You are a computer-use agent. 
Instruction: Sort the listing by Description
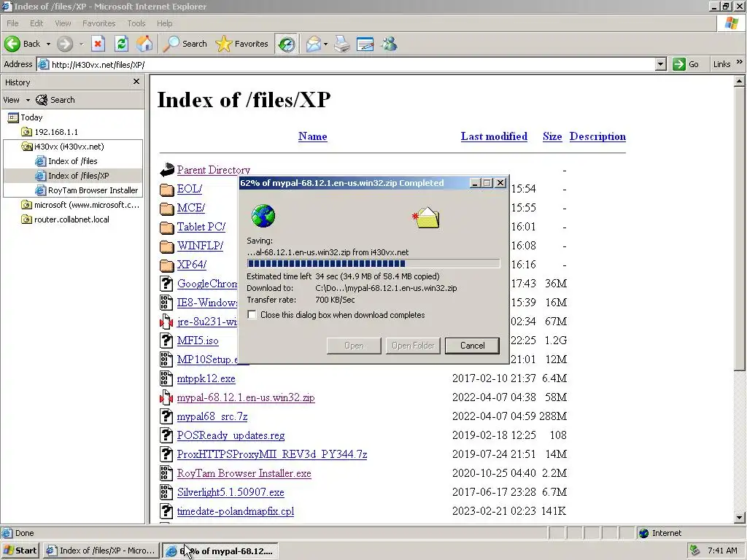point(597,136)
